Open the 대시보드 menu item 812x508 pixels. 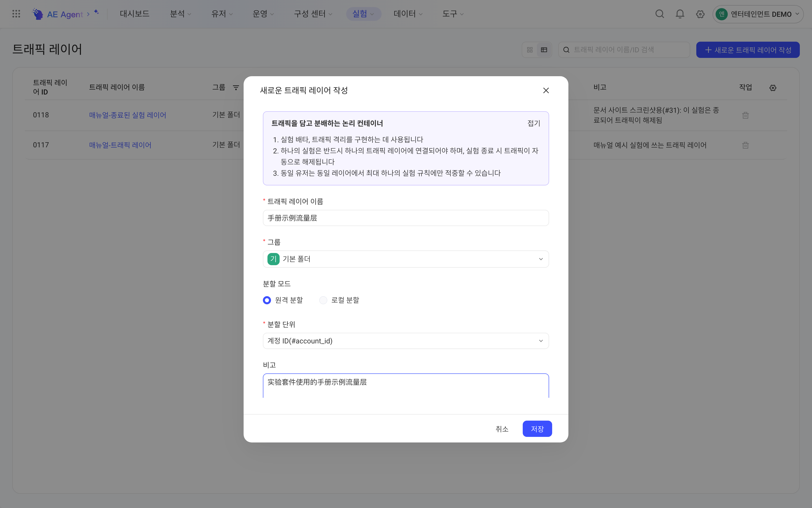coord(134,14)
